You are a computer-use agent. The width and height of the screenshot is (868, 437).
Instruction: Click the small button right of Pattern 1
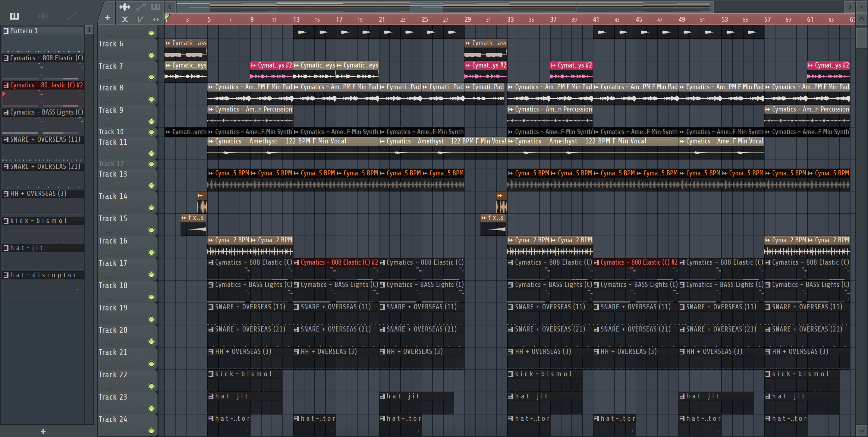coord(89,30)
